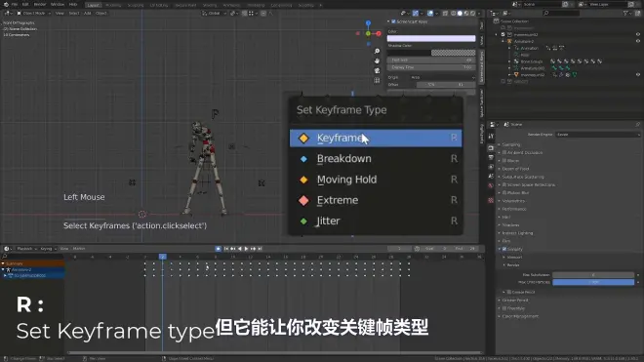Toggle the Simplify checkbox
The height and width of the screenshot is (362, 644).
tap(504, 249)
